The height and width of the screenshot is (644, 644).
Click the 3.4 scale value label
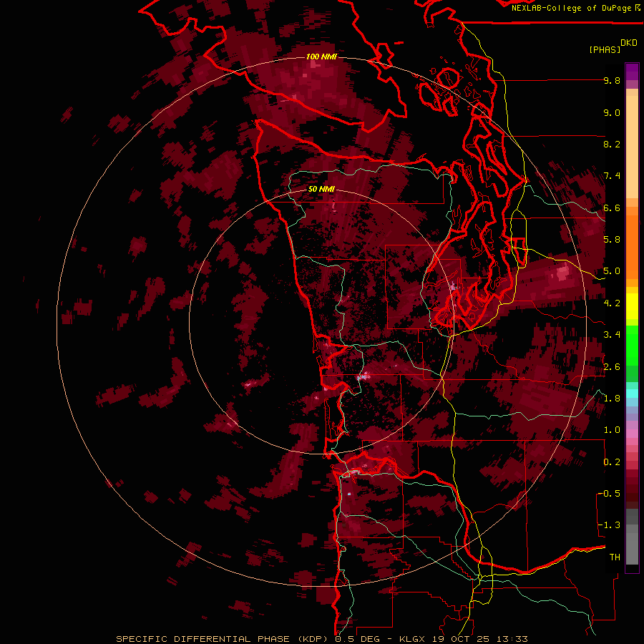click(x=612, y=335)
